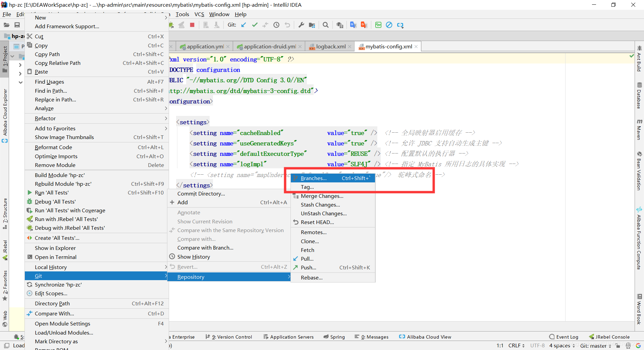The height and width of the screenshot is (350, 644).
Task: Open the Spring tool window
Action: (x=334, y=337)
